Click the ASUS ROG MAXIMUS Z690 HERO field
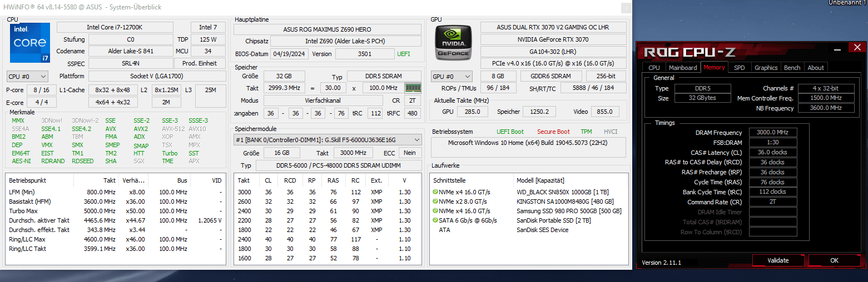Screen dimensions: 868x282 (x=327, y=29)
